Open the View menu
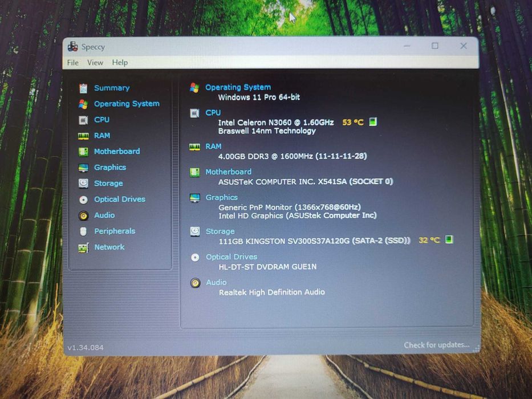 (x=95, y=63)
